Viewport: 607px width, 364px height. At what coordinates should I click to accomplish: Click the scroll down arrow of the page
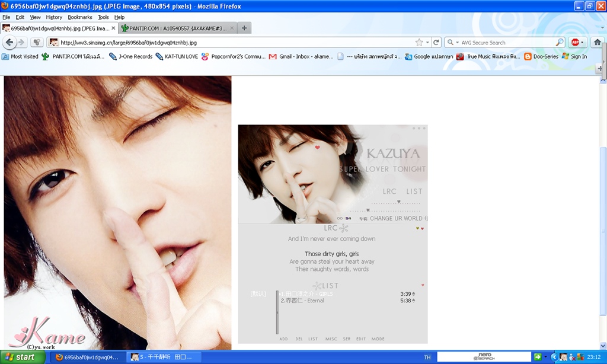(x=603, y=346)
